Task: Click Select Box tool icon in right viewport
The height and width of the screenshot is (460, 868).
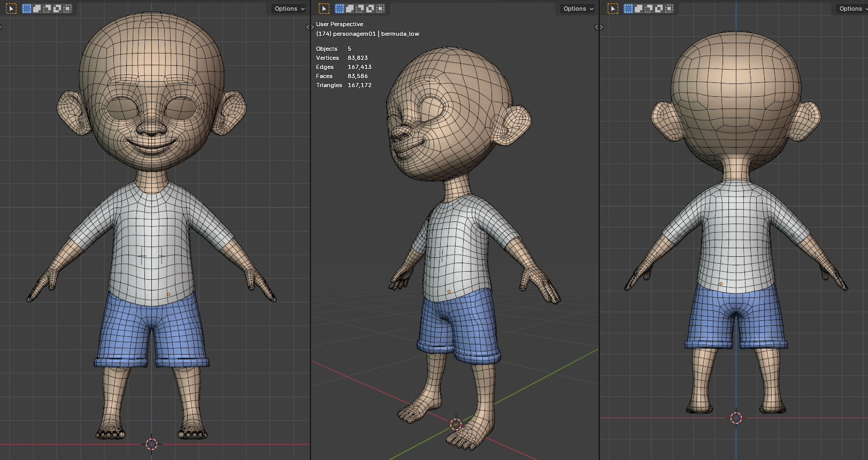Action: coord(613,9)
